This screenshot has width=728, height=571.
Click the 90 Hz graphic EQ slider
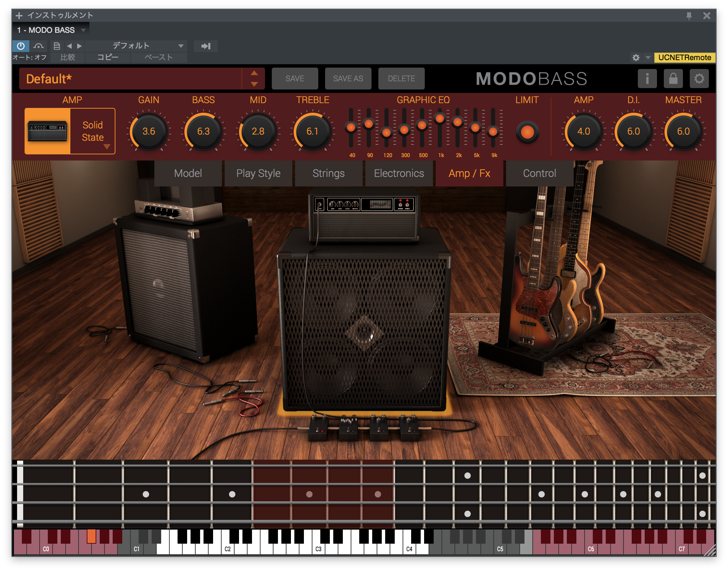[368, 124]
